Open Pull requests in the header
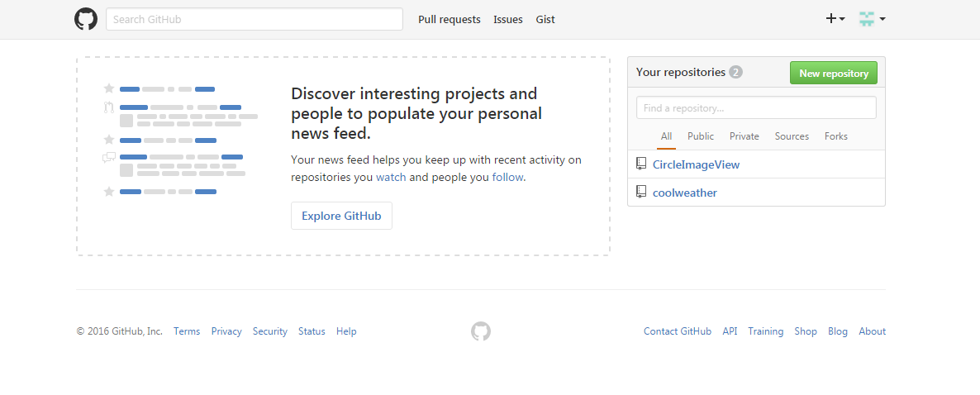This screenshot has height=395, width=980. [x=450, y=19]
